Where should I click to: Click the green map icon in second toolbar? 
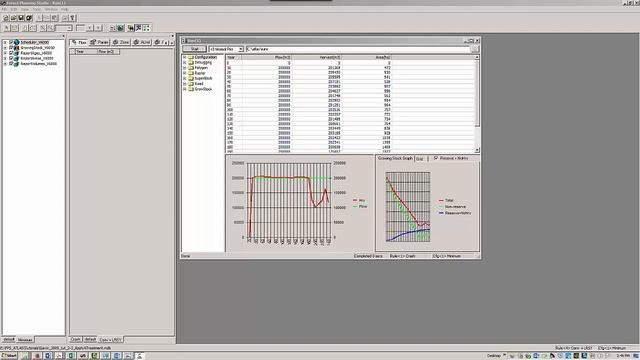coord(121,28)
